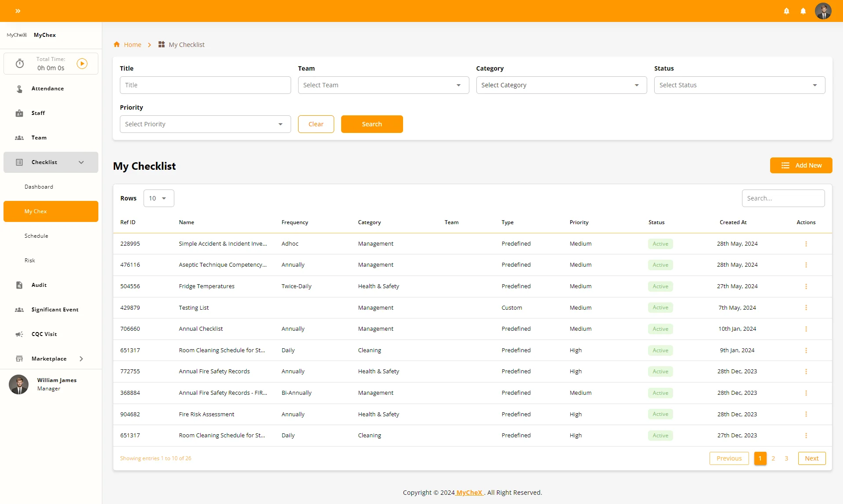Click the Home breadcrumb icon
843x504 pixels.
[117, 45]
